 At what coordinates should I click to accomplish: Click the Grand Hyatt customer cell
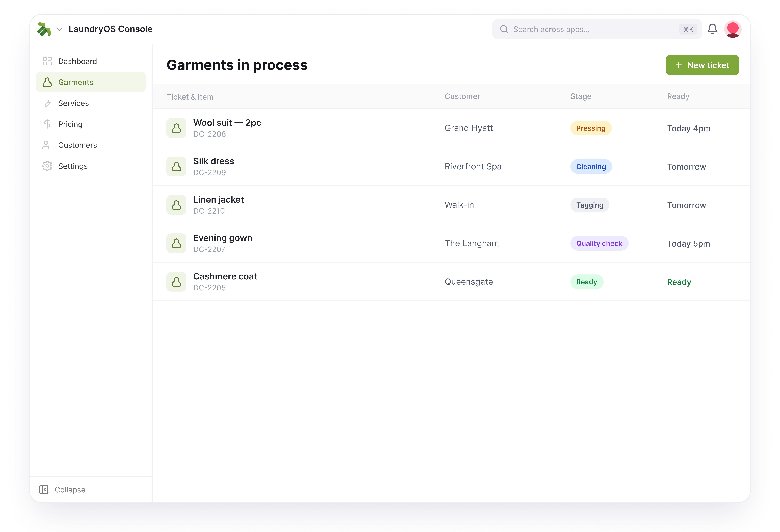(469, 128)
